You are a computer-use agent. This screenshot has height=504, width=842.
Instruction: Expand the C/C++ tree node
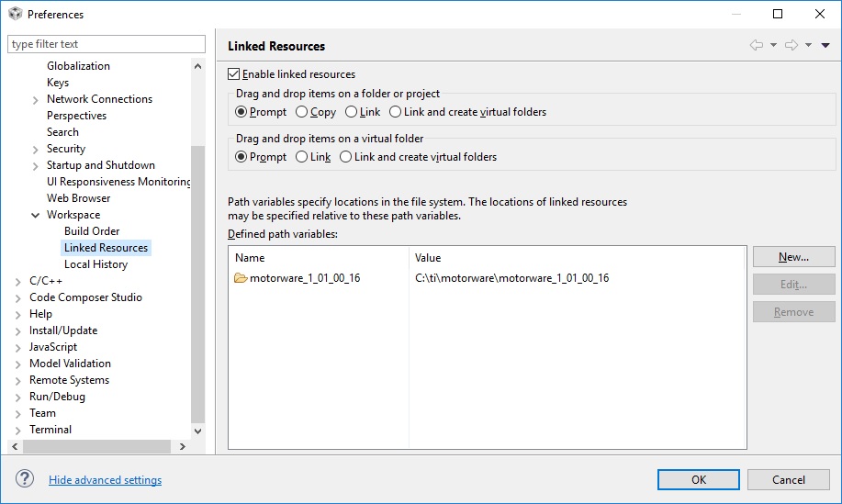pyautogui.click(x=18, y=281)
